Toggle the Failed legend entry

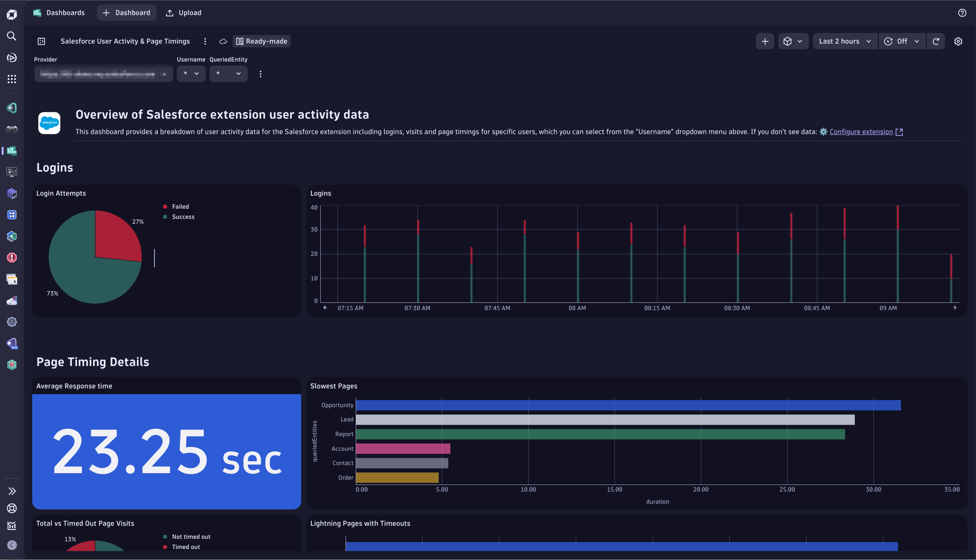click(176, 207)
